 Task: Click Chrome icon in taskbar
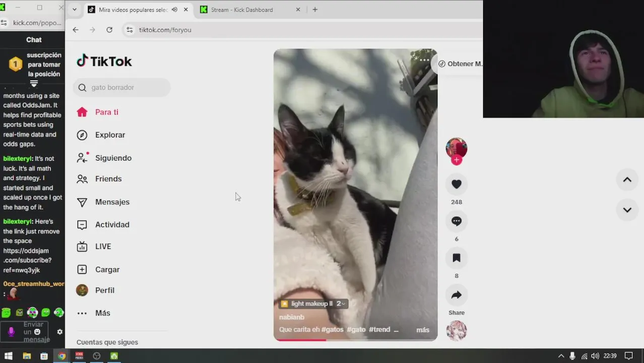pyautogui.click(x=61, y=356)
